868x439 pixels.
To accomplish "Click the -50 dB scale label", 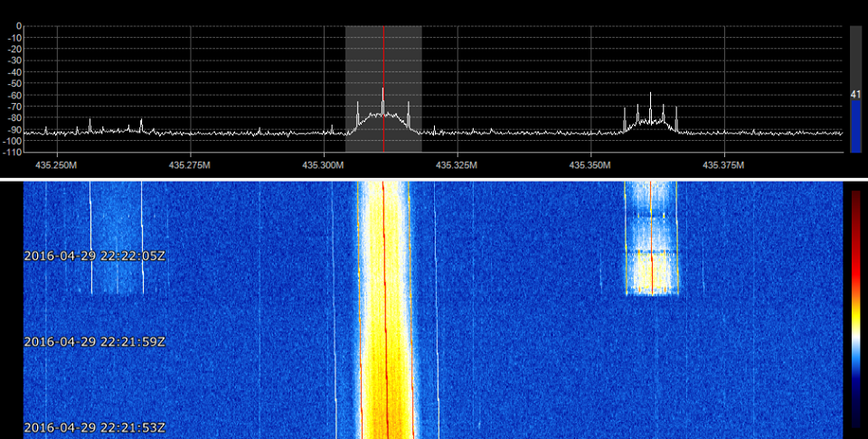I will [x=15, y=83].
